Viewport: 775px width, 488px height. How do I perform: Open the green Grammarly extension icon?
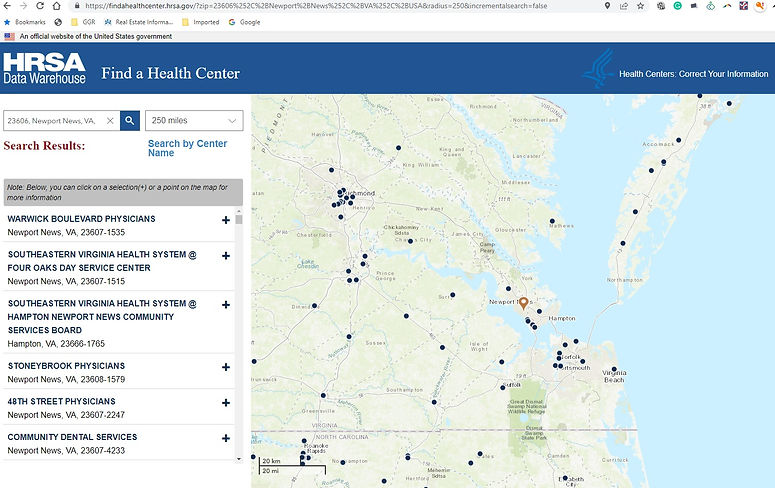(678, 6)
